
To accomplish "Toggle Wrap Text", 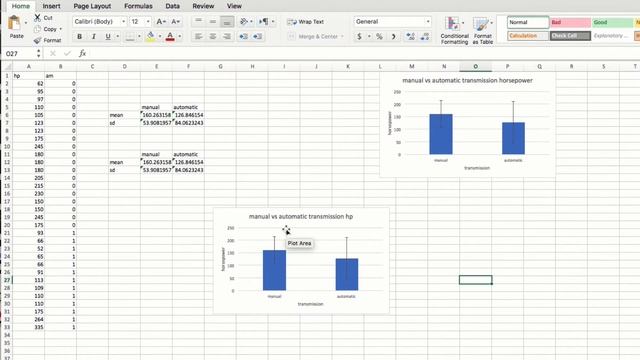I will coord(305,22).
